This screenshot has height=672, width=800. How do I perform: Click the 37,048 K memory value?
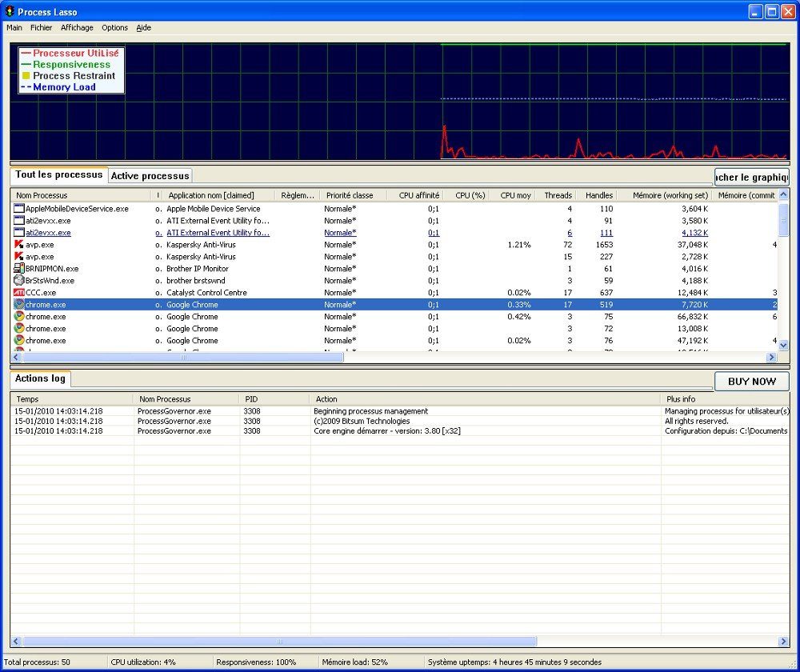click(x=692, y=245)
